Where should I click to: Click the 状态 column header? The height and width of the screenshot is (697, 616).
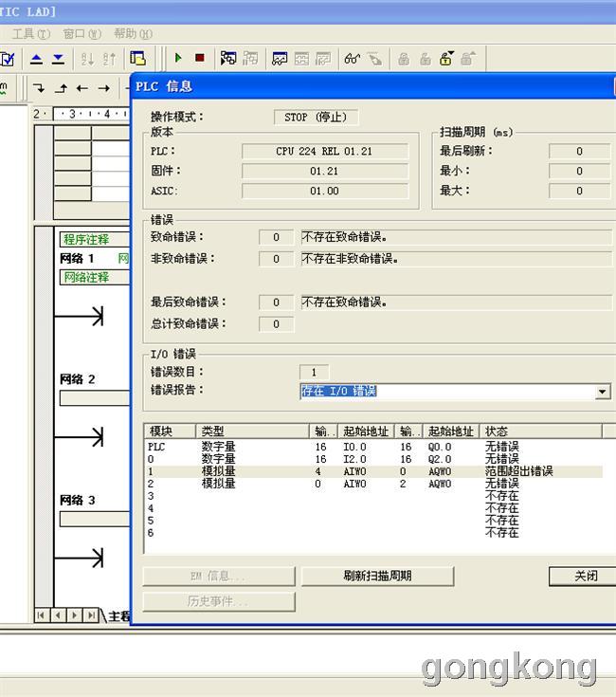pos(541,431)
